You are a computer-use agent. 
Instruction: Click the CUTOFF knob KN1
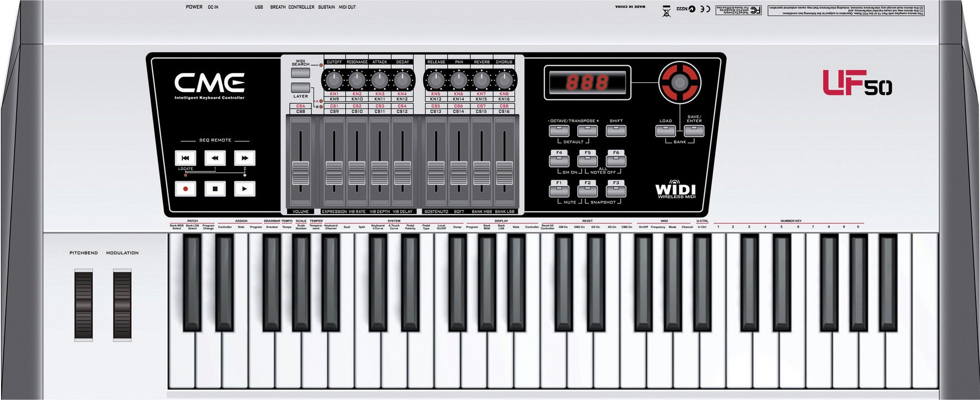(x=334, y=81)
